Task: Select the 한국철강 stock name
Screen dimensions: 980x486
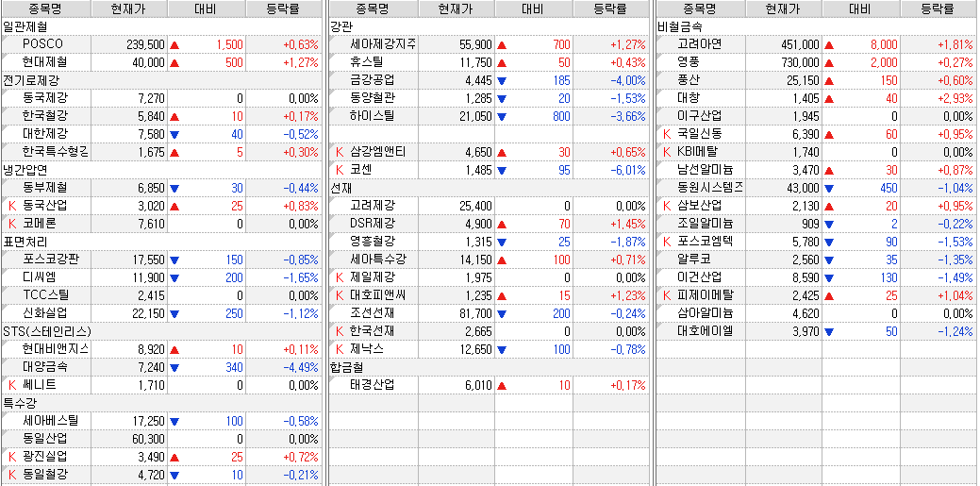Action: point(45,116)
